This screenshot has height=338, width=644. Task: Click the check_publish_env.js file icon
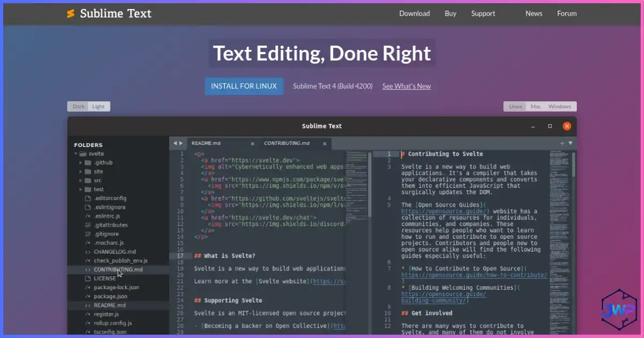(88, 261)
